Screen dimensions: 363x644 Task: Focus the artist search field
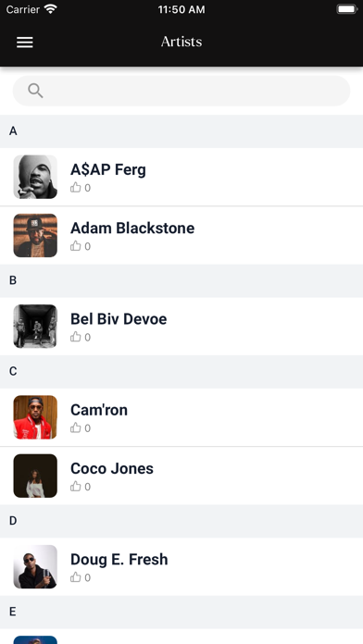(x=181, y=91)
